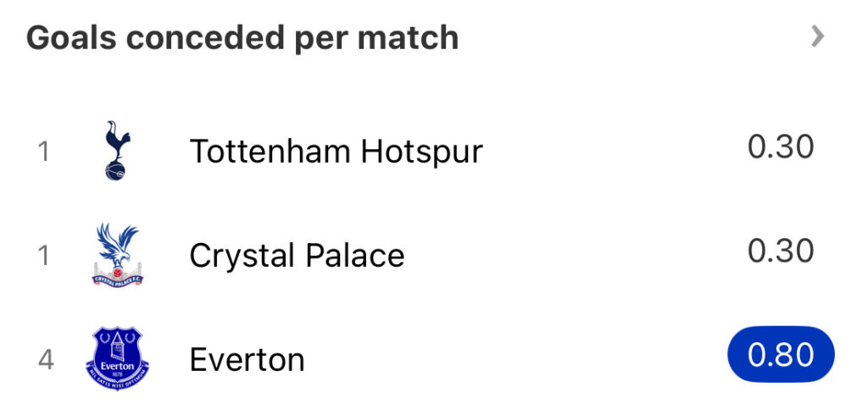868x415 pixels.
Task: Click the Everton wordmark inside the badge
Action: point(117,367)
